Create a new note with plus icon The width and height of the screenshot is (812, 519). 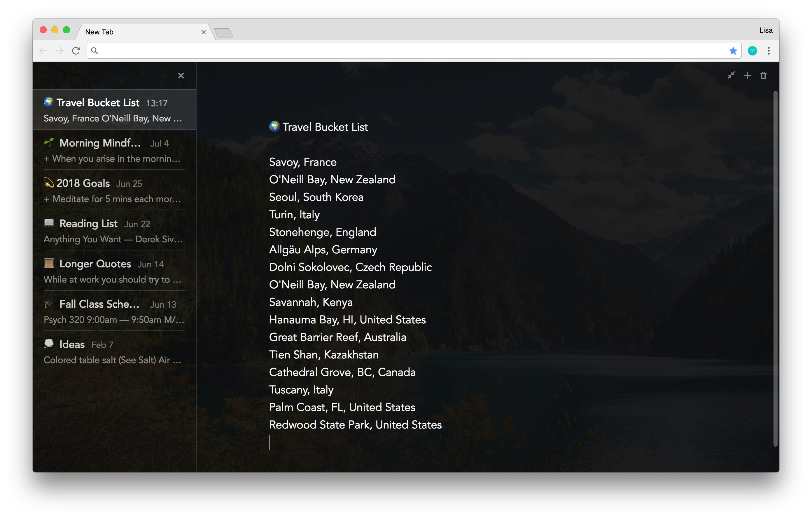coord(747,75)
